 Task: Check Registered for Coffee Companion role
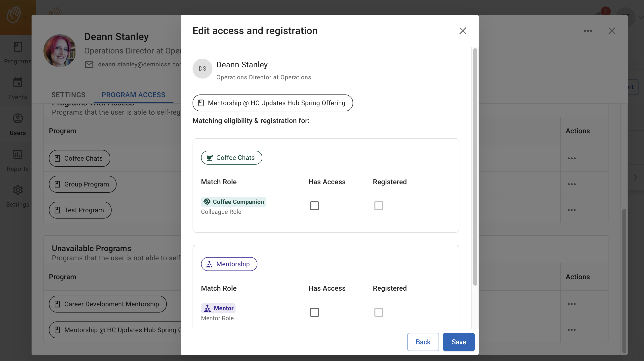378,206
